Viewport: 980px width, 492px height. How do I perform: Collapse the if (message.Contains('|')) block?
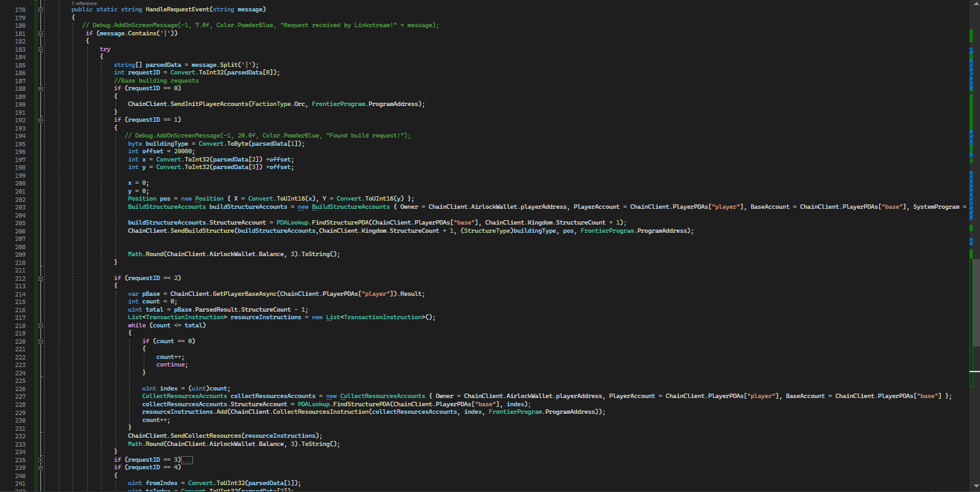tap(40, 32)
